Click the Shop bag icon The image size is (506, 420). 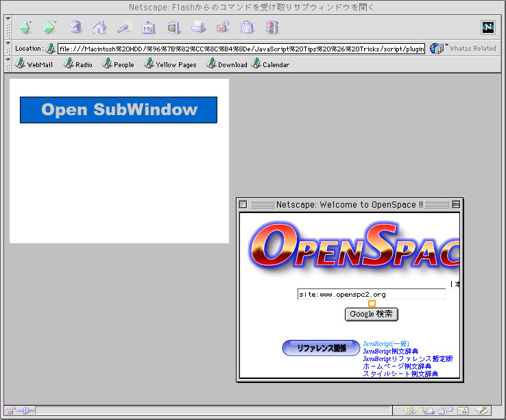pyautogui.click(x=247, y=27)
